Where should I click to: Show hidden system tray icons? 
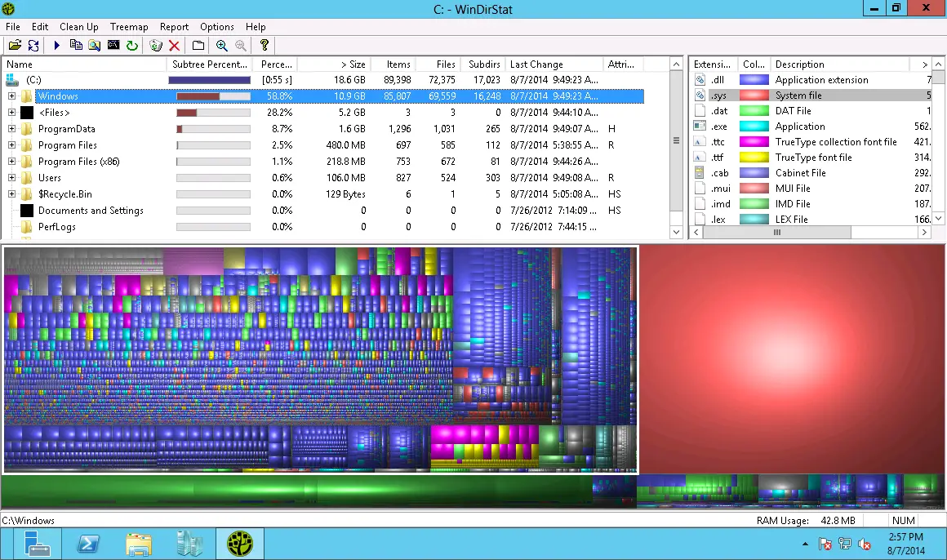[805, 544]
